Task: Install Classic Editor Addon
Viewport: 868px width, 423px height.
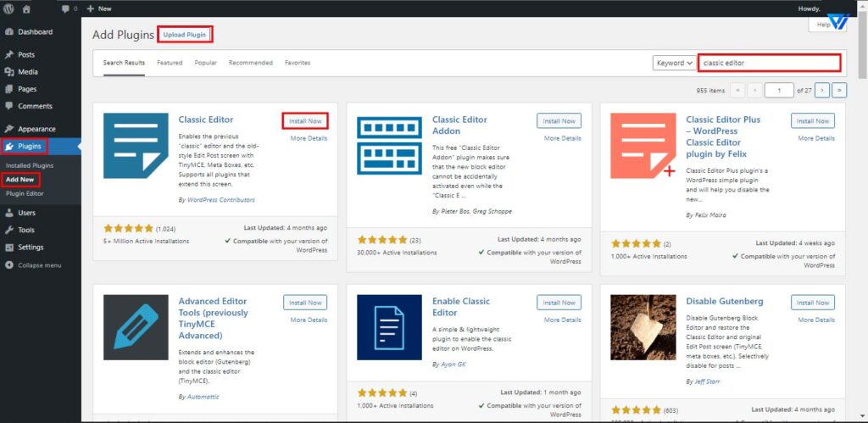Action: [559, 121]
